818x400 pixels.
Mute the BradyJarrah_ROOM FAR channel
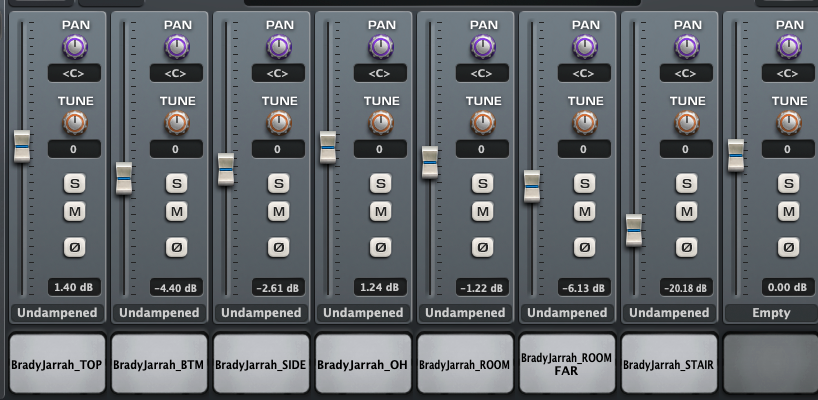[x=584, y=212]
